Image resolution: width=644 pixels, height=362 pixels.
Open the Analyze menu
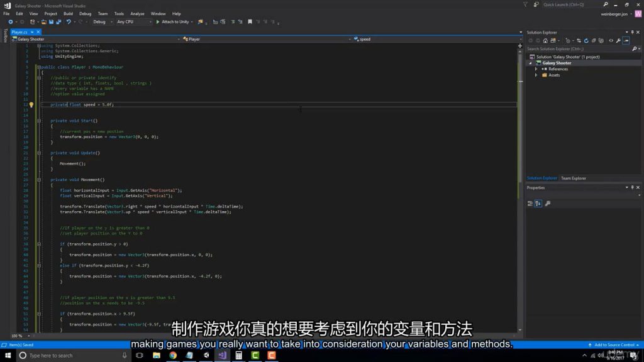pyautogui.click(x=137, y=13)
